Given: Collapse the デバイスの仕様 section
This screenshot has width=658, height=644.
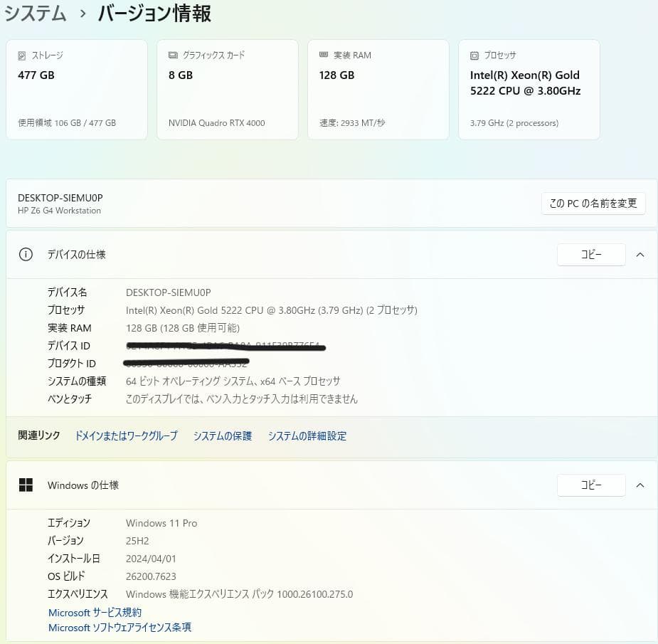Looking at the screenshot, I should pos(640,254).
